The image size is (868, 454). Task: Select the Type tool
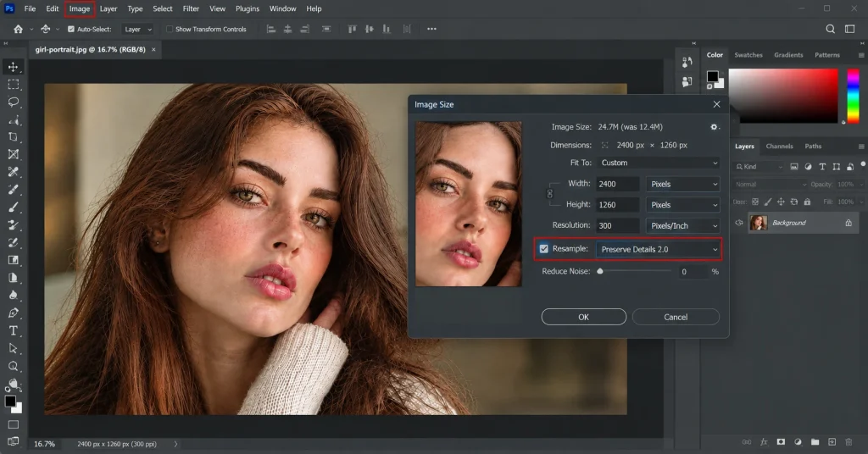pos(13,330)
